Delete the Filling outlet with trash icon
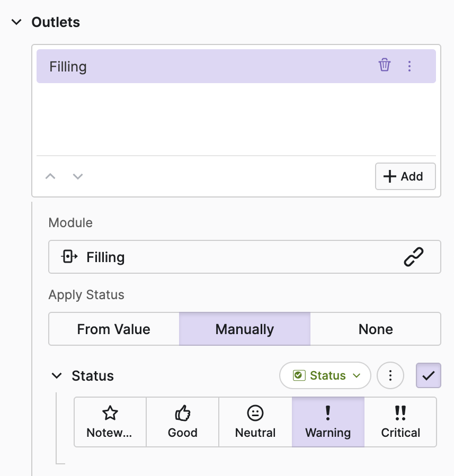 click(384, 66)
